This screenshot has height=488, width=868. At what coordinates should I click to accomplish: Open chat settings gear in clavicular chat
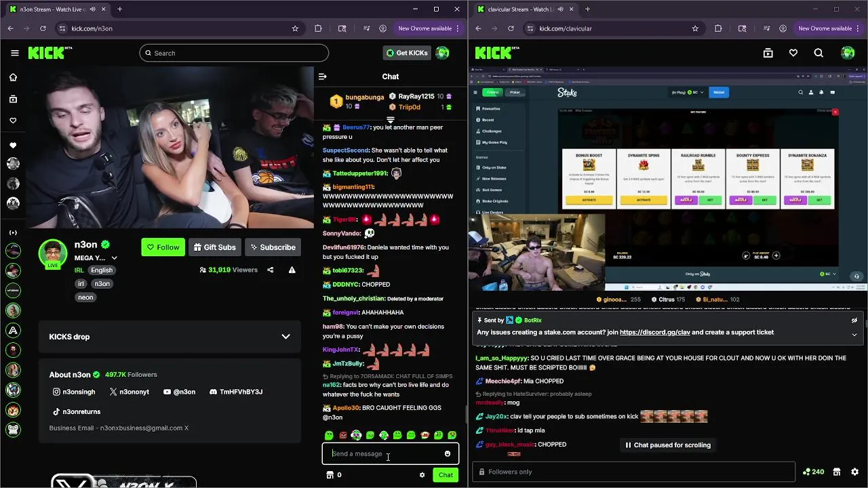[854, 472]
